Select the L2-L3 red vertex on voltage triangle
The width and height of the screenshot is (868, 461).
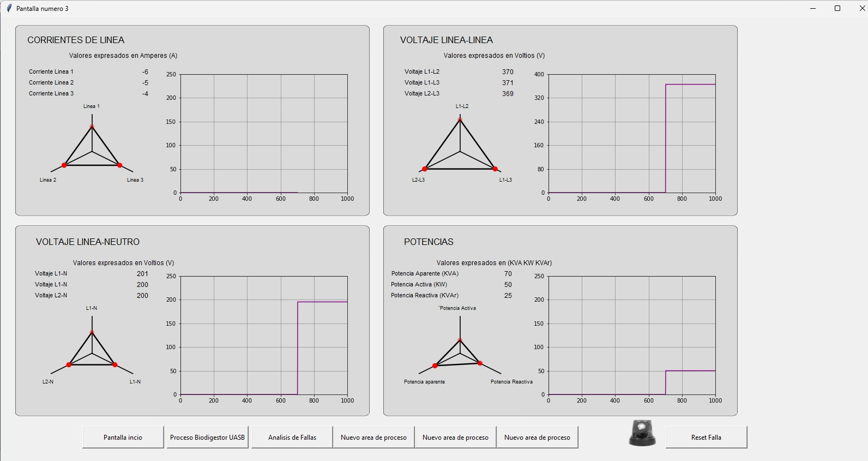pos(425,169)
